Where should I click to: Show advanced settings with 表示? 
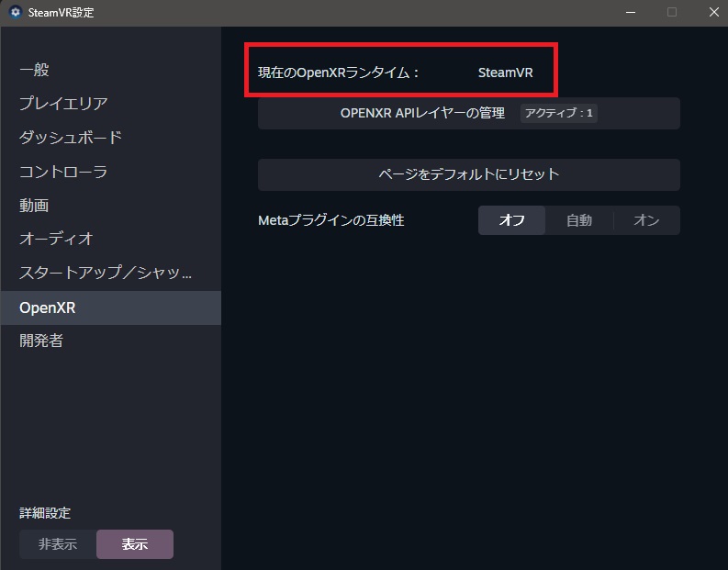[x=135, y=544]
